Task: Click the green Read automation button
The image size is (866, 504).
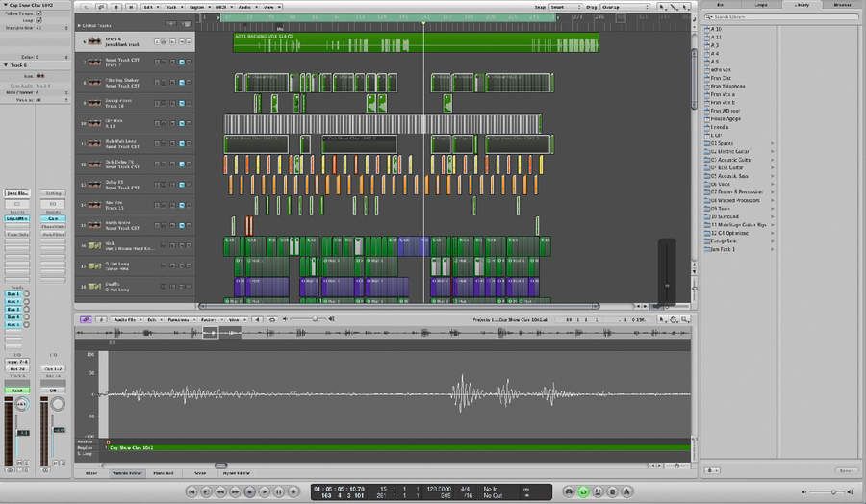Action: (x=17, y=391)
